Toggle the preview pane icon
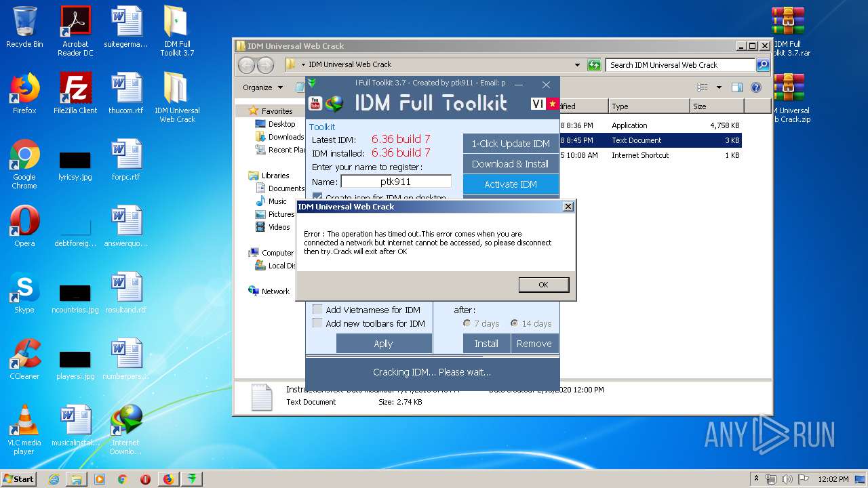This screenshot has width=868, height=488. (x=737, y=87)
